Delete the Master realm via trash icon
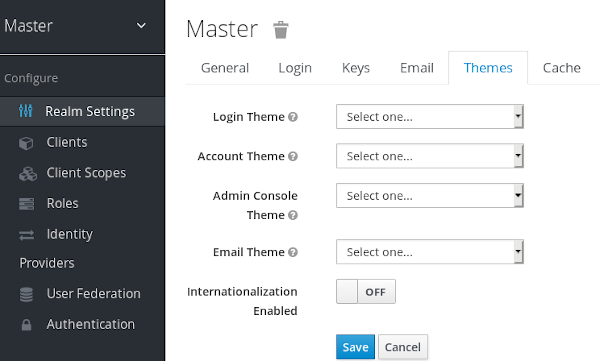600x361 pixels. pyautogui.click(x=280, y=30)
